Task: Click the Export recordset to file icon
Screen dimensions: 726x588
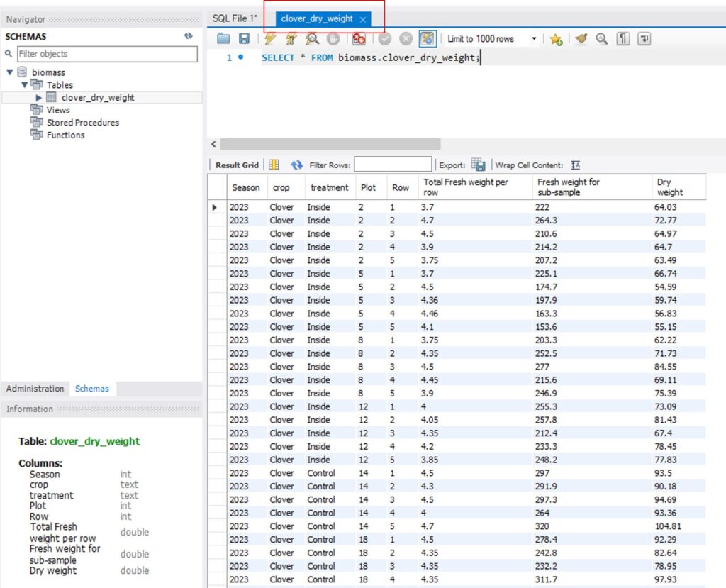Action: point(479,165)
